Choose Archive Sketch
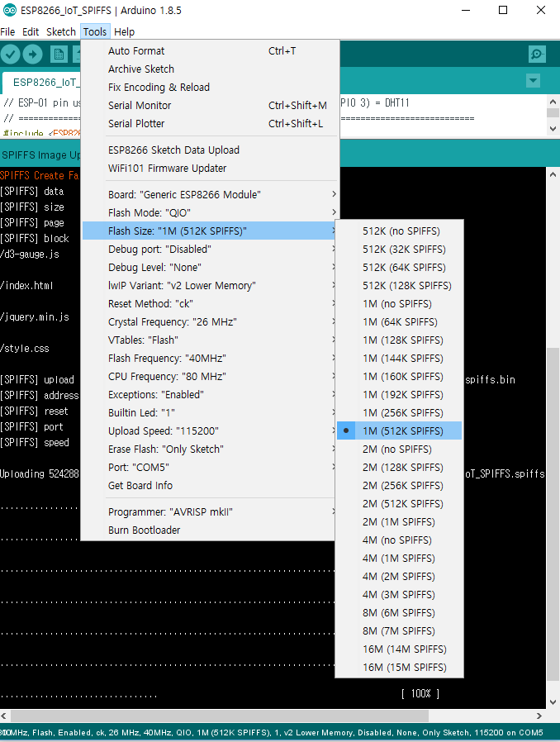The image size is (560, 742). pyautogui.click(x=210, y=69)
